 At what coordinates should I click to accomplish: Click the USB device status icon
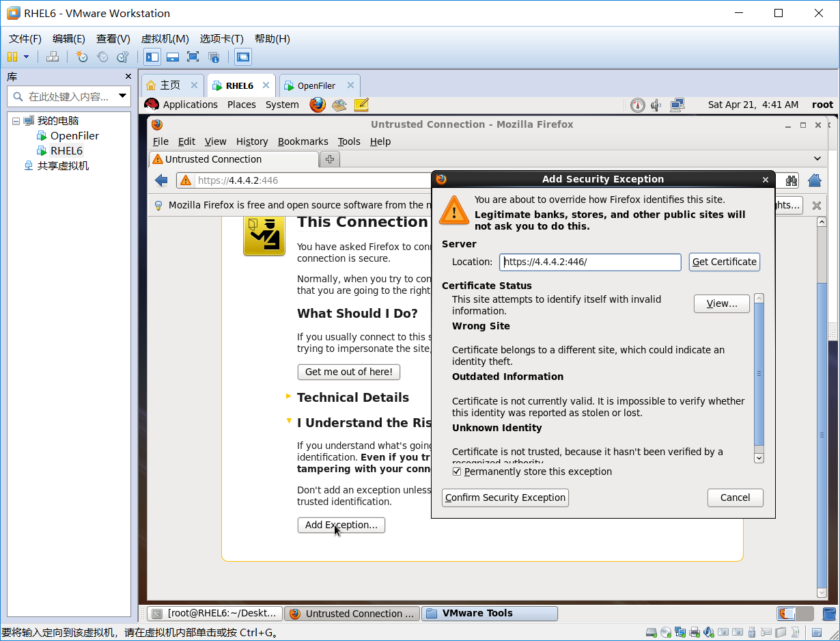(x=752, y=633)
